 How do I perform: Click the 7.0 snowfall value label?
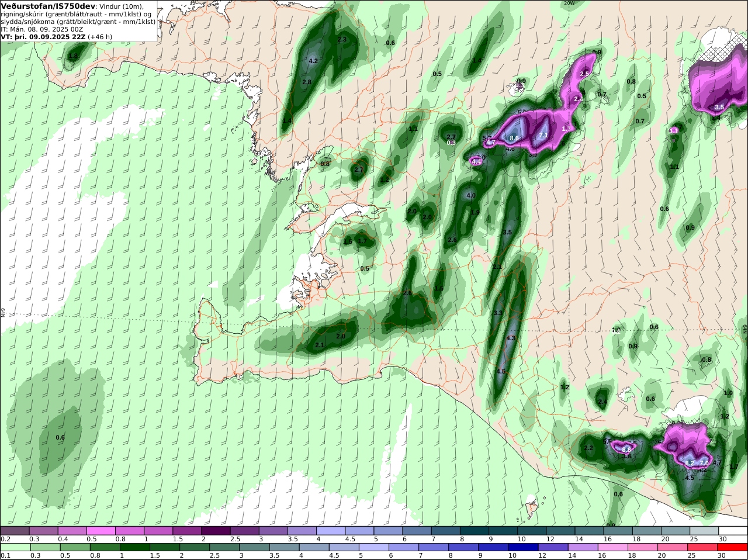(704, 463)
